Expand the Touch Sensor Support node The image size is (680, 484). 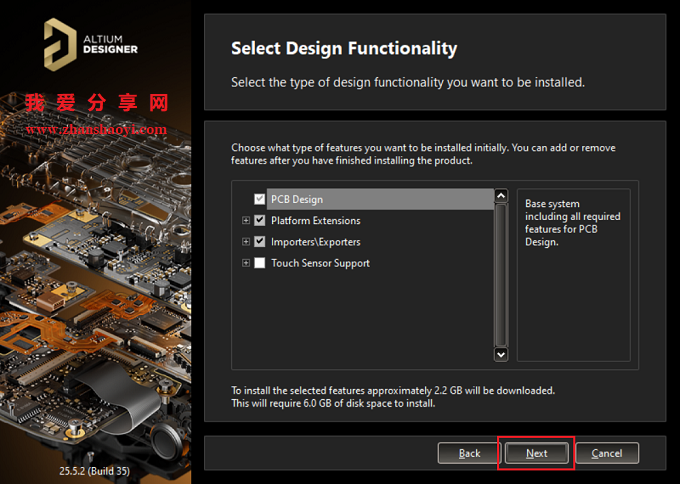pyautogui.click(x=246, y=263)
